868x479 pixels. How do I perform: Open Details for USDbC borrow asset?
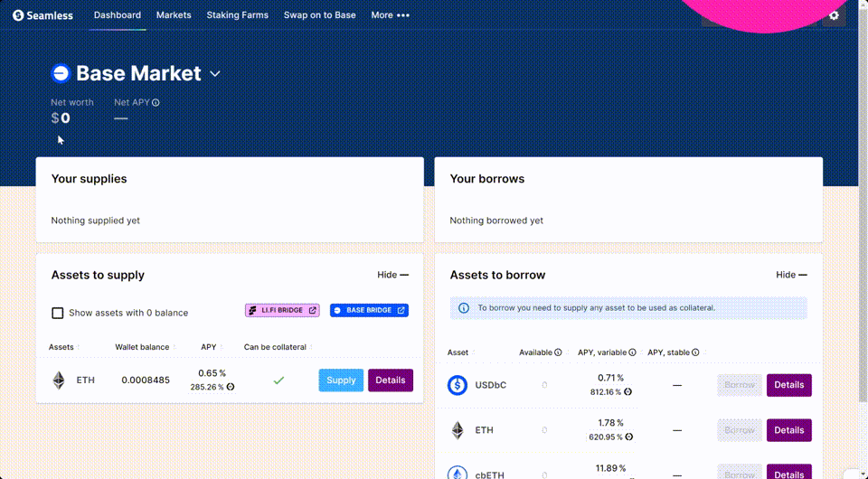pyautogui.click(x=788, y=385)
